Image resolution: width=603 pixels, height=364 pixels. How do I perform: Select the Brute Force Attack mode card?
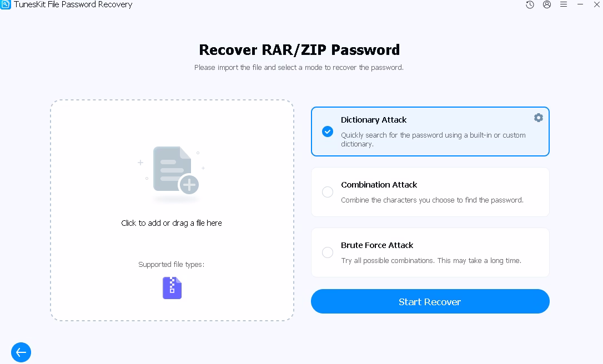[x=430, y=252]
